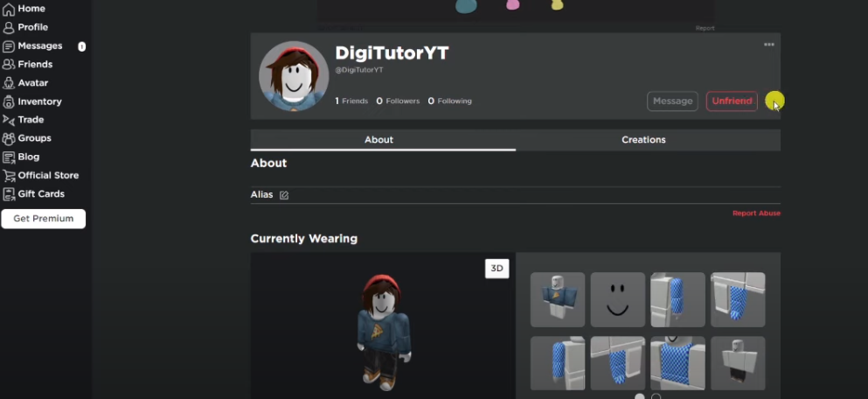This screenshot has width=868, height=399.
Task: Open the 1 Friends list link
Action: coord(351,101)
